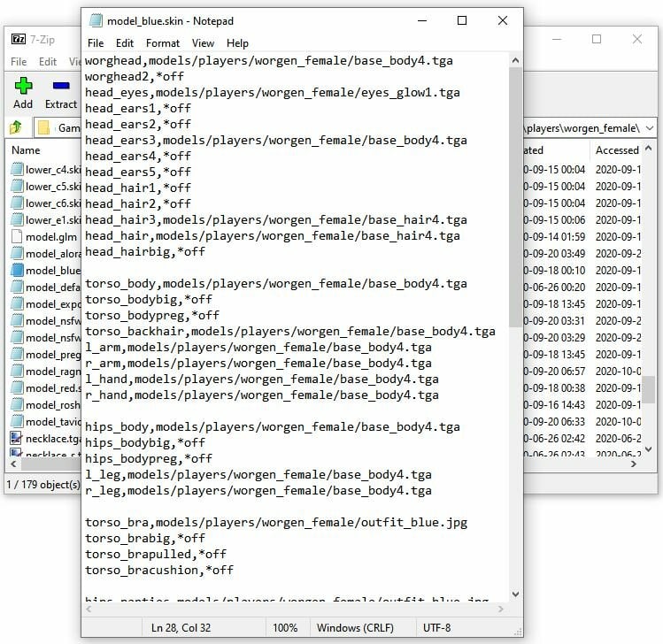Select file icon of lower_c4.skin
This screenshot has width=663, height=644.
pyautogui.click(x=17, y=169)
